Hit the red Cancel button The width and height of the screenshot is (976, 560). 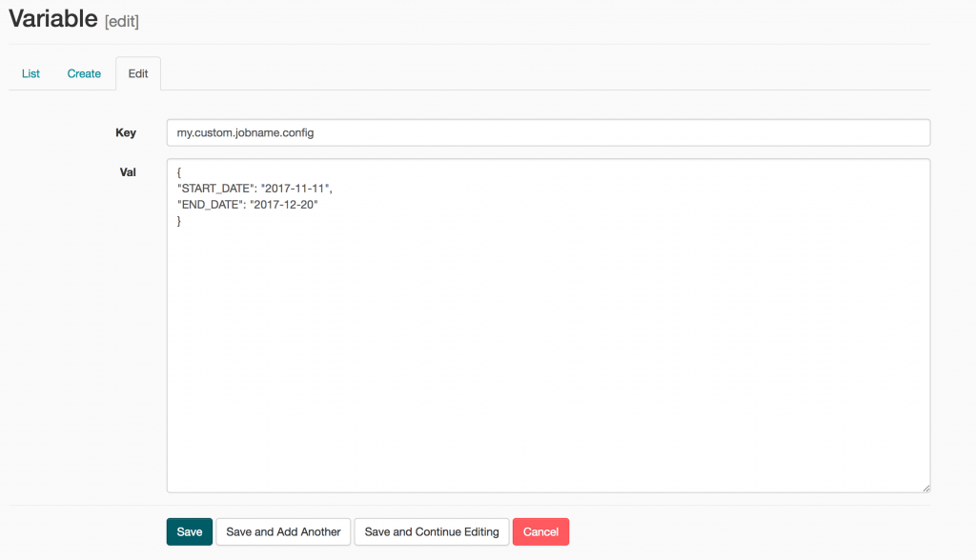540,531
